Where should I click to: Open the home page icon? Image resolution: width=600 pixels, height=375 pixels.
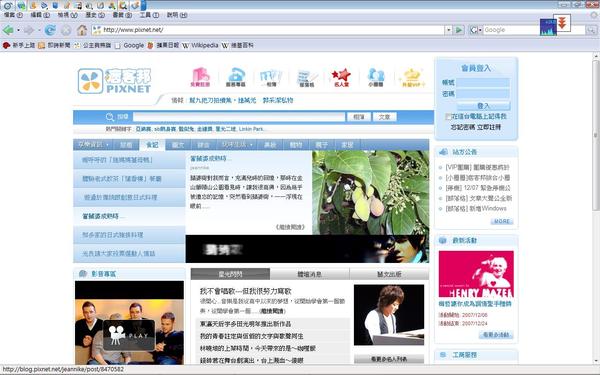[x=82, y=30]
